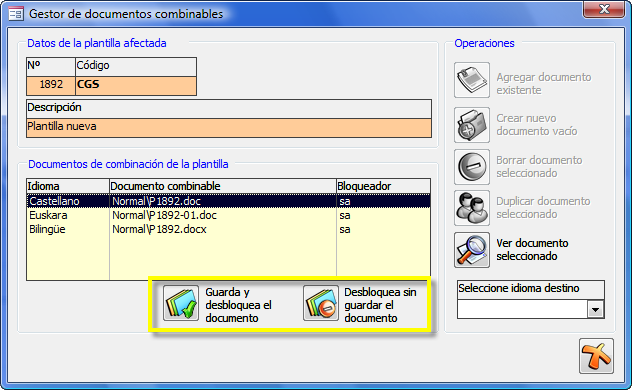The height and width of the screenshot is (390, 632).
Task: Click the Código field value CGS
Action: click(x=136, y=86)
